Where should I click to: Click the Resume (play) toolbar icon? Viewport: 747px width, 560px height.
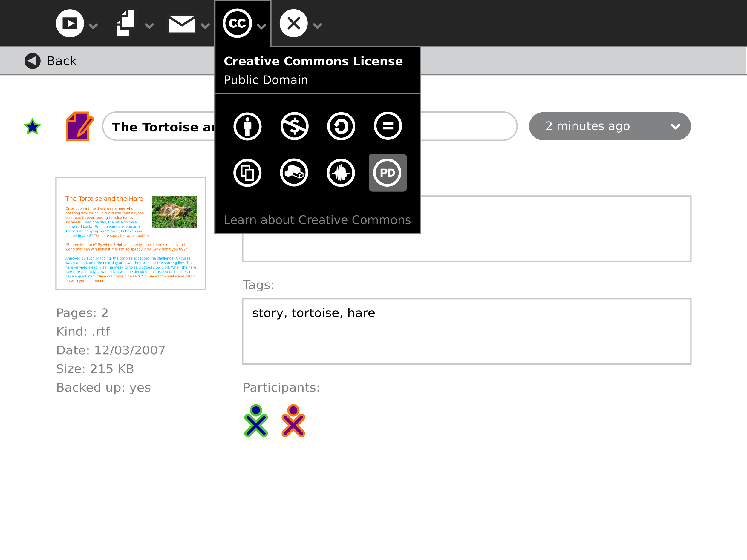tap(70, 23)
